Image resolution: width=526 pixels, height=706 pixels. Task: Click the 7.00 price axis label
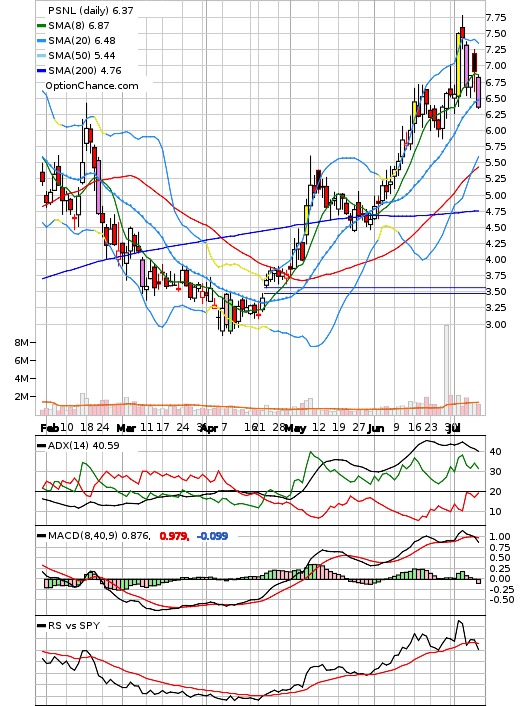(495, 66)
